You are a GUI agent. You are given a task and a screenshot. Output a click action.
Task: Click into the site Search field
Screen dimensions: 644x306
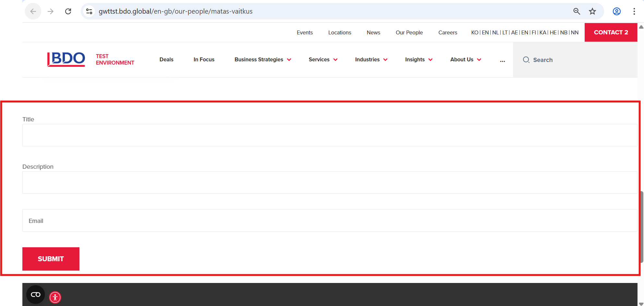[x=575, y=60]
